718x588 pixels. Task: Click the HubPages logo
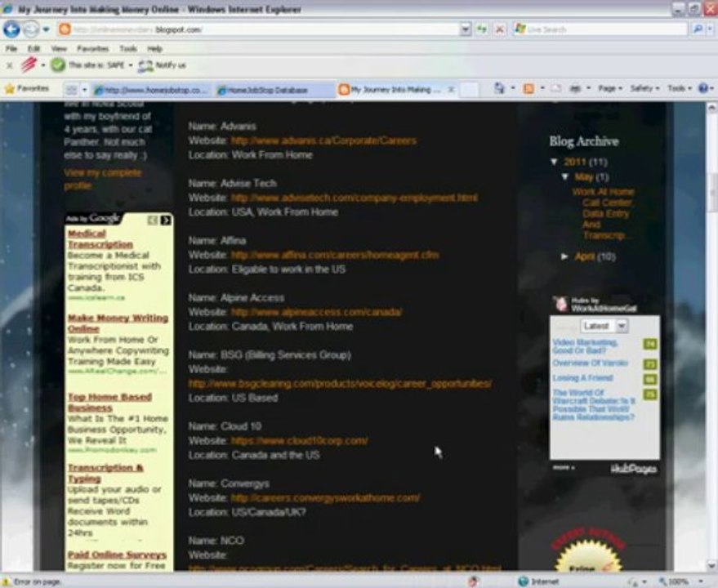tap(634, 469)
